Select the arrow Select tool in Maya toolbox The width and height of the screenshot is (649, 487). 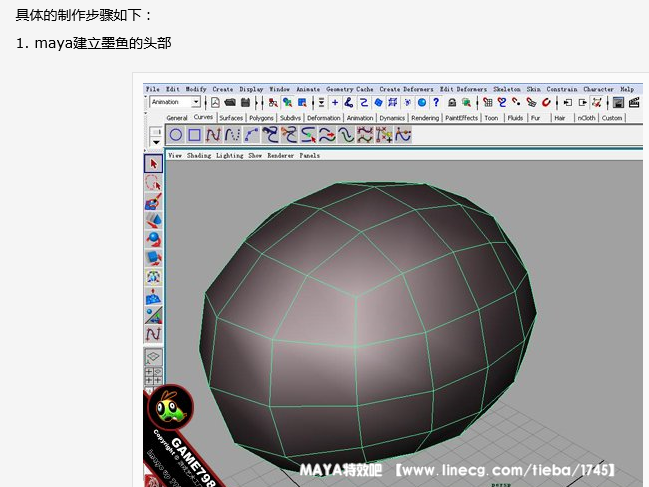click(x=154, y=164)
